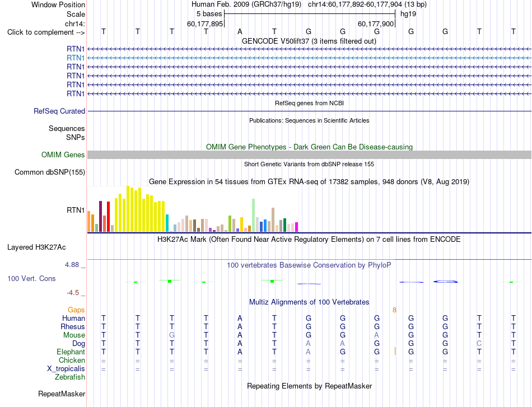The height and width of the screenshot is (407, 532).
Task: Click the 'Sequences' track label
Action: click(x=67, y=128)
